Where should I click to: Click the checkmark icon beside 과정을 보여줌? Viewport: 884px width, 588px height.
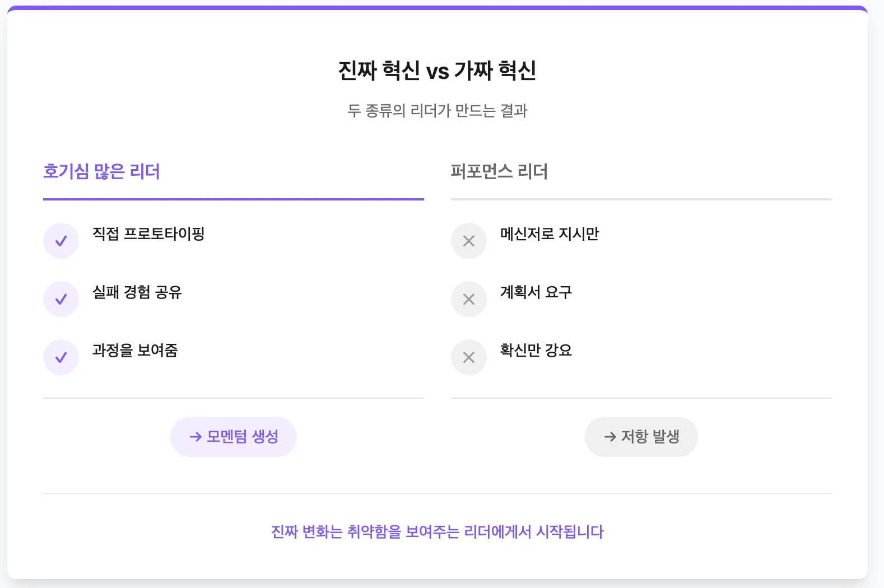(x=61, y=357)
